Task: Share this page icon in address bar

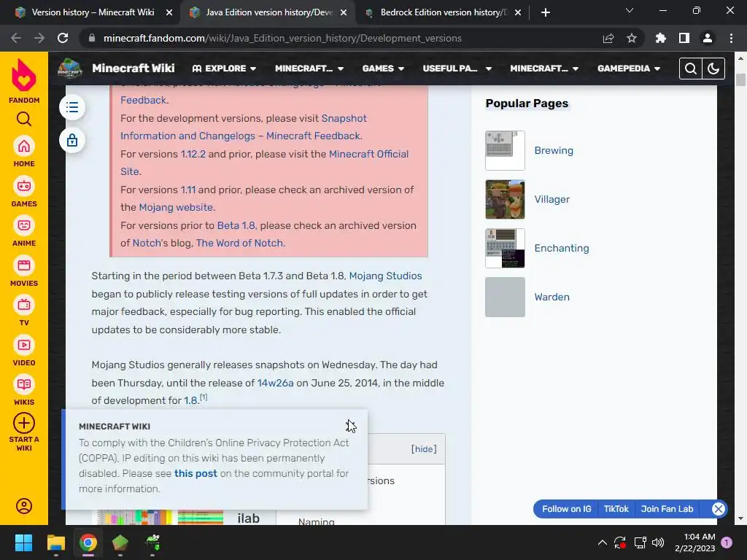Action: coord(608,38)
